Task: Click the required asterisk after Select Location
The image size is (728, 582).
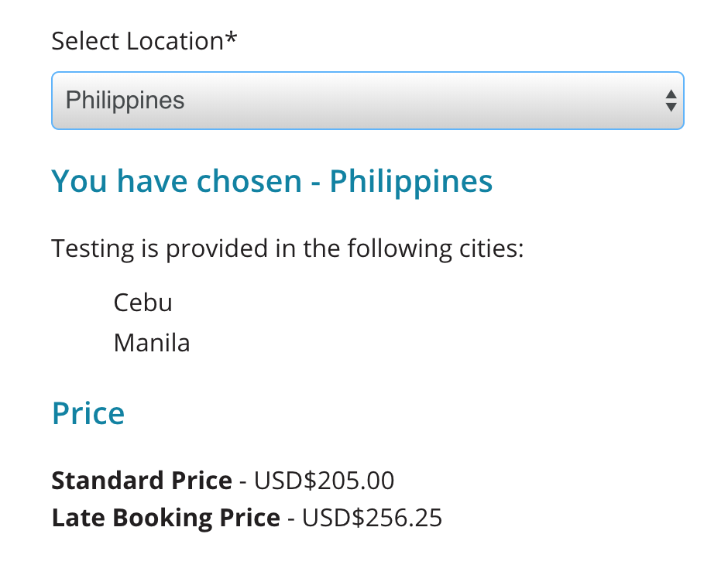Action: (232, 39)
